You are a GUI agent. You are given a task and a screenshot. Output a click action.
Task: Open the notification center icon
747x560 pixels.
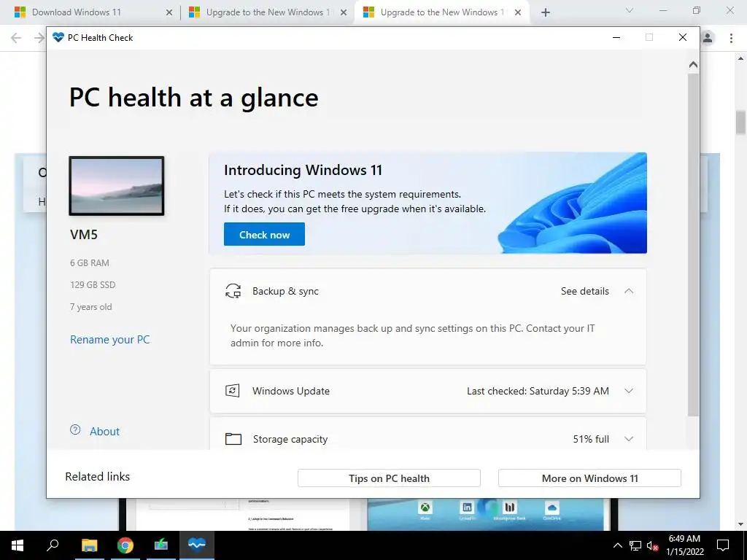pos(723,545)
